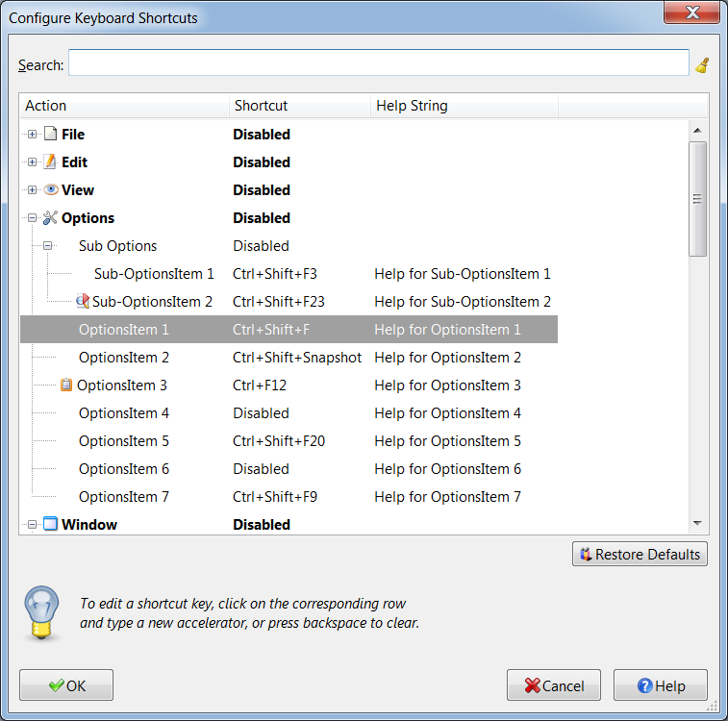Click the Window icon in tree

point(51,525)
